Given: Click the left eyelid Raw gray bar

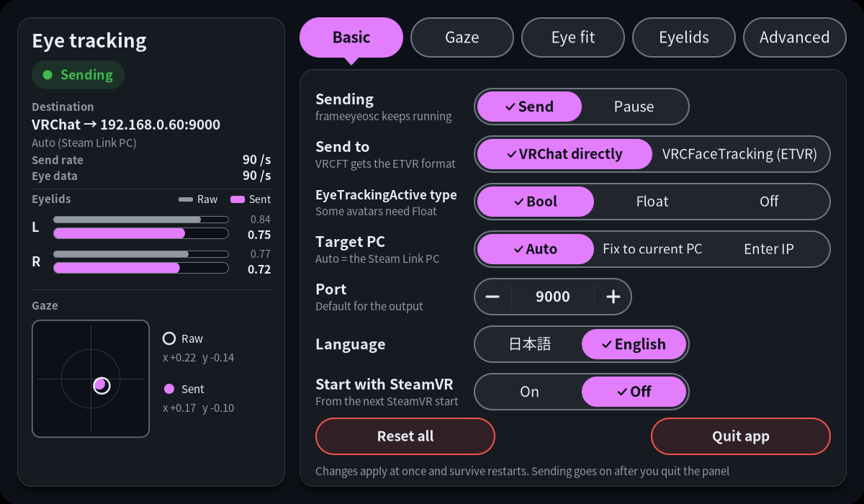Looking at the screenshot, I should [x=141, y=220].
